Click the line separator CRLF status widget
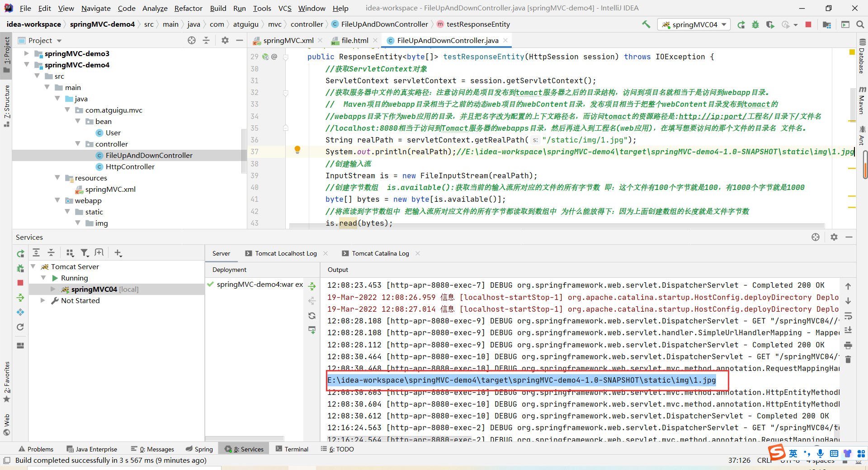The width and height of the screenshot is (868, 470). tap(764, 461)
